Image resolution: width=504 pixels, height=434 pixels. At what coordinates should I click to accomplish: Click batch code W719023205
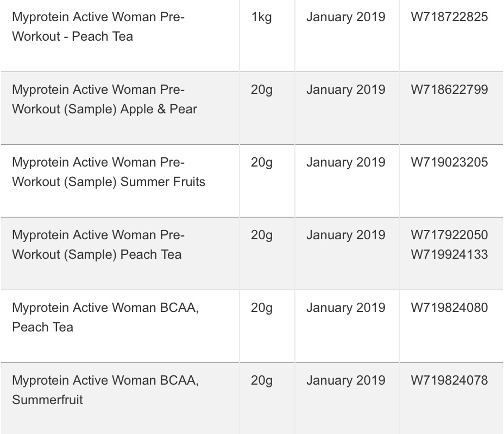click(449, 162)
